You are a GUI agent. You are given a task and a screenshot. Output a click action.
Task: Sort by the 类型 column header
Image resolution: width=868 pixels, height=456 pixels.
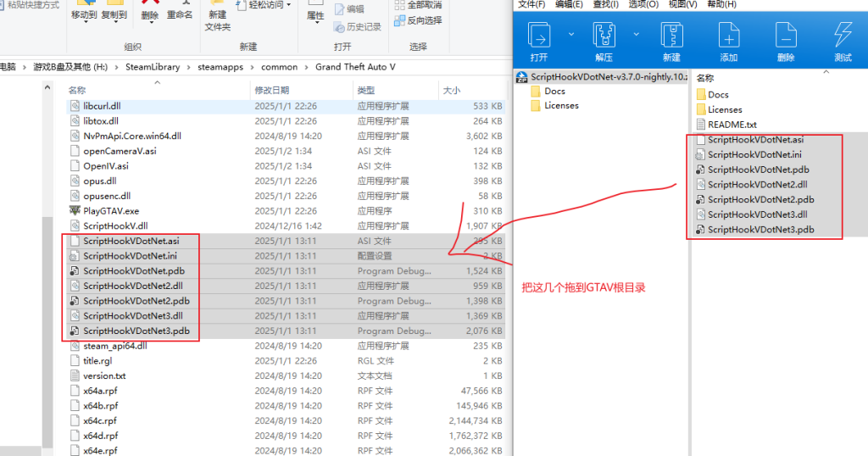366,90
